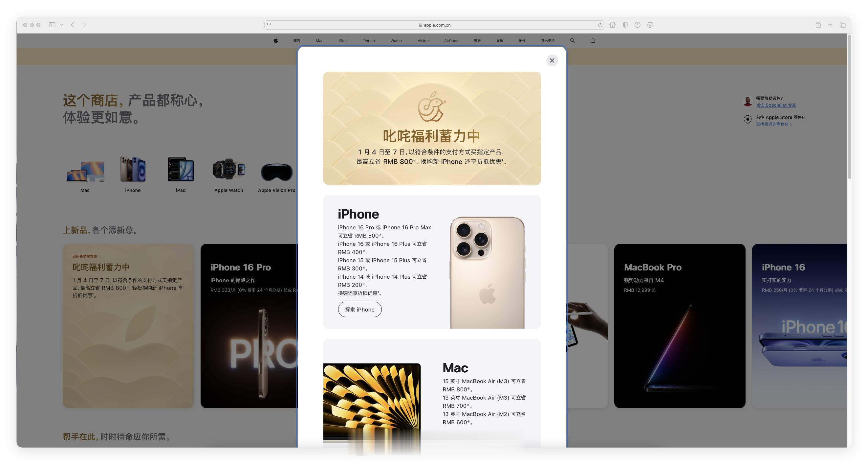The width and height of the screenshot is (868, 464).
Task: Click the shield privacy icon in toolbar
Action: point(625,25)
